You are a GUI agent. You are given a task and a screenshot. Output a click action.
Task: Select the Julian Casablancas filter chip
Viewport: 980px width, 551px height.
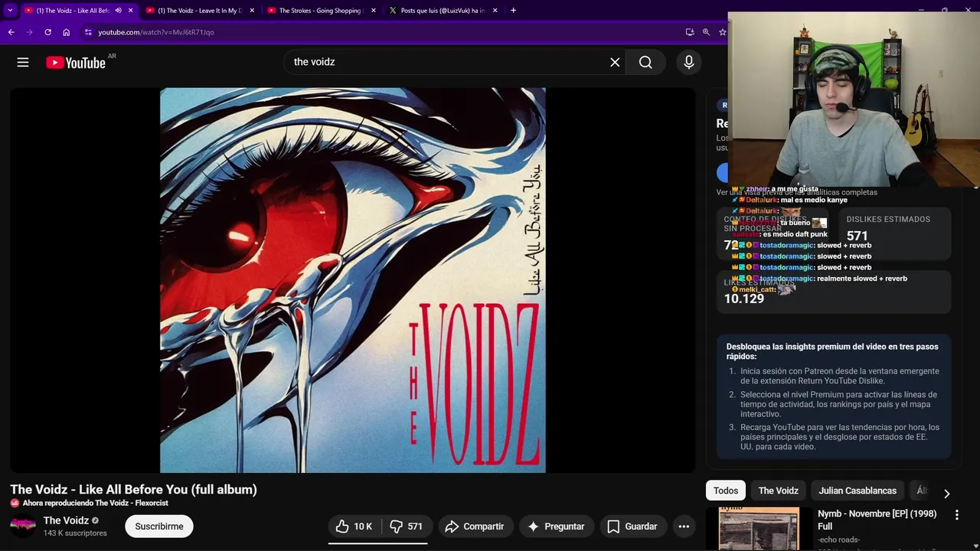point(857,491)
